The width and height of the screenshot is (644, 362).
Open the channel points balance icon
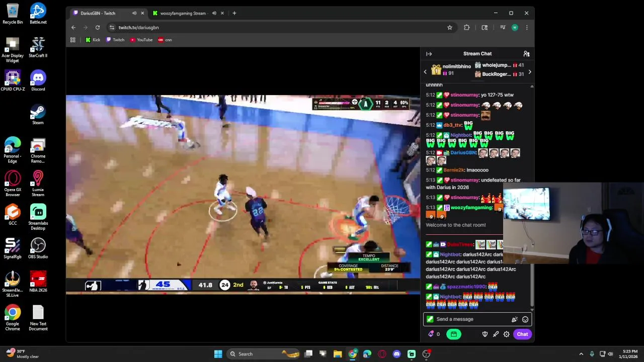434,334
